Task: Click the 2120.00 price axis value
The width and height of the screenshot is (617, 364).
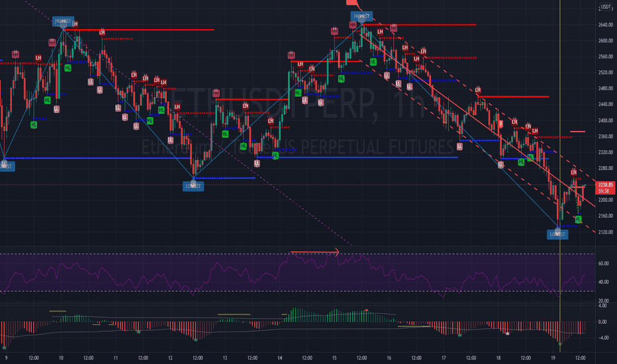Action: [x=605, y=232]
